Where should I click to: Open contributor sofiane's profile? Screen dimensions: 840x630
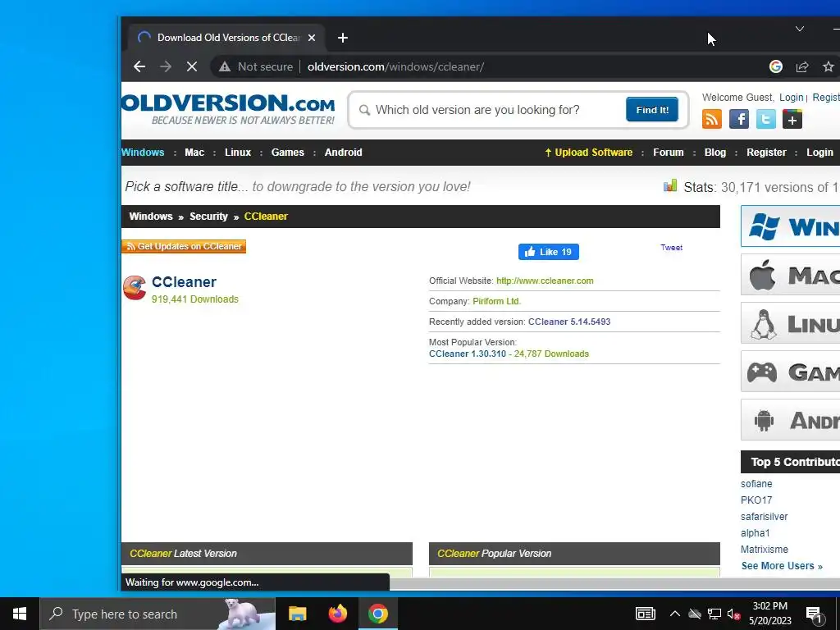coord(756,484)
